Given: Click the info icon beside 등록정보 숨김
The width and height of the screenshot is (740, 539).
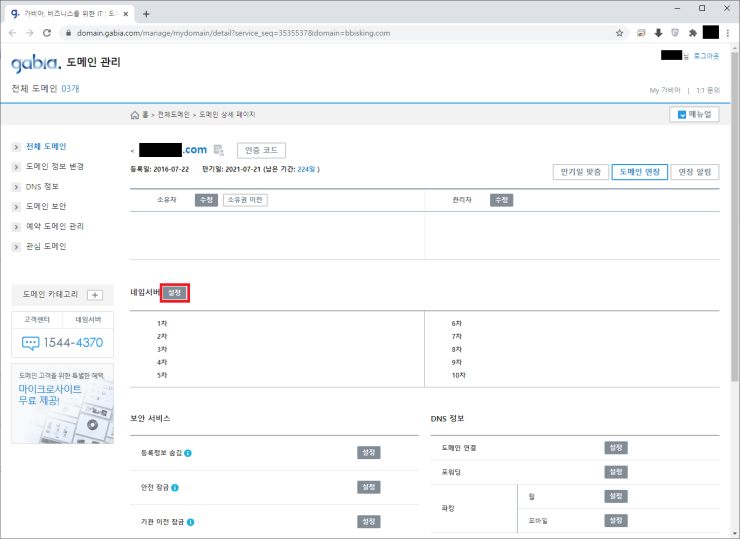Looking at the screenshot, I should pyautogui.click(x=189, y=453).
